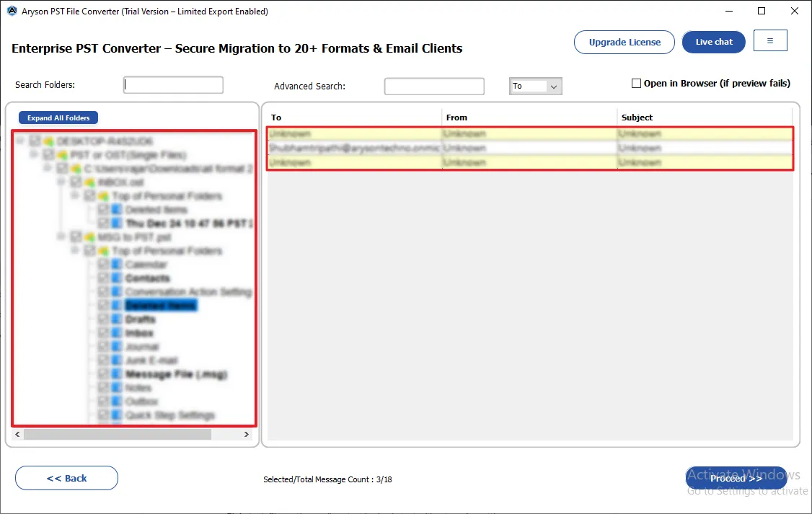Viewport: 812px width, 514px height.
Task: Click folder icon next to PST or OST(Single Files)
Action: [x=63, y=155]
